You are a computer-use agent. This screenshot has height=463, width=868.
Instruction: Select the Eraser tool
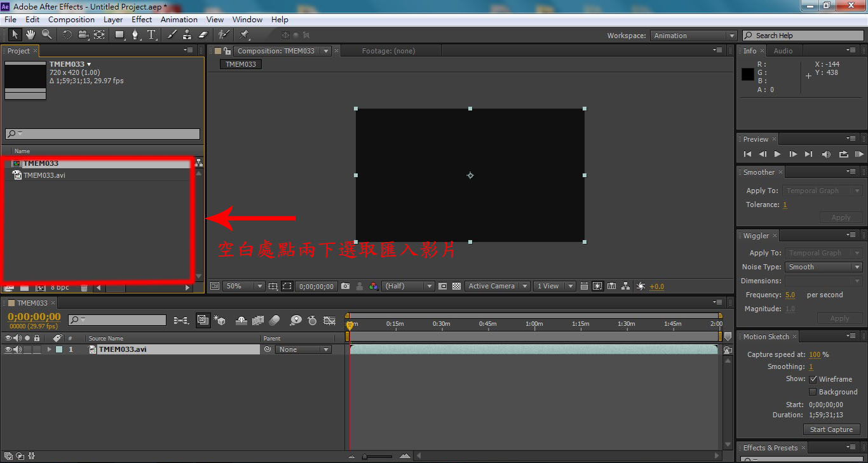tap(203, 35)
